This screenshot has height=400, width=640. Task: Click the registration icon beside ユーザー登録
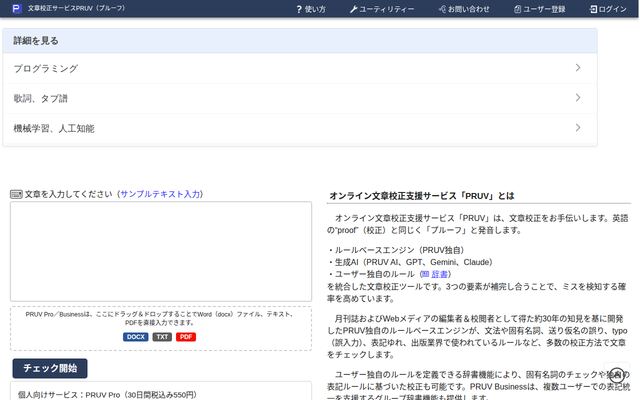517,9
